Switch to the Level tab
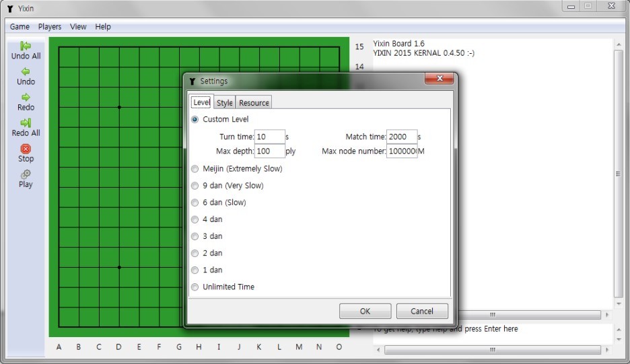Viewport: 630px width, 364px height. coord(201,102)
